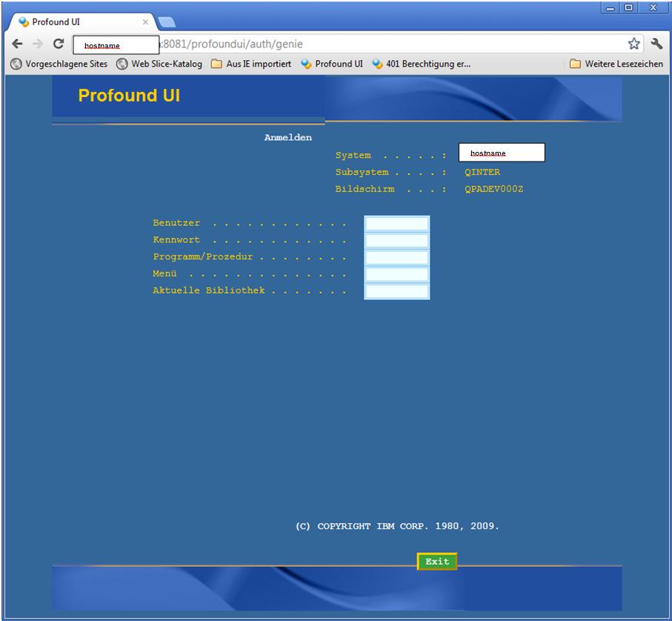
Task: Click the address bar URL text
Action: 233,44
